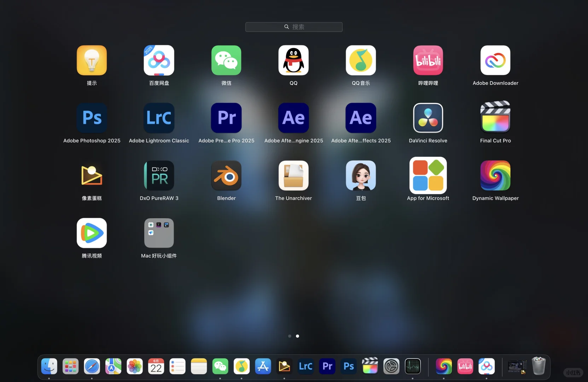Open Final Cut Pro from the Dock
588x382 pixels.
(370, 366)
